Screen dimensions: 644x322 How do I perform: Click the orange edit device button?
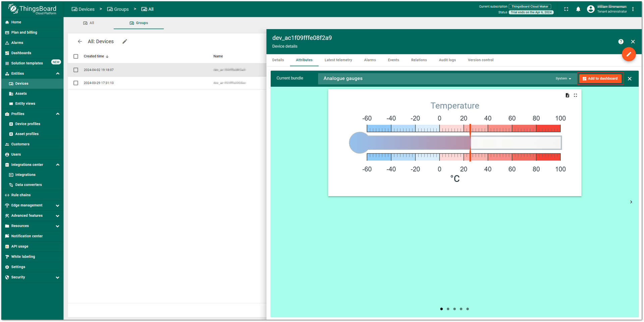[x=629, y=54]
